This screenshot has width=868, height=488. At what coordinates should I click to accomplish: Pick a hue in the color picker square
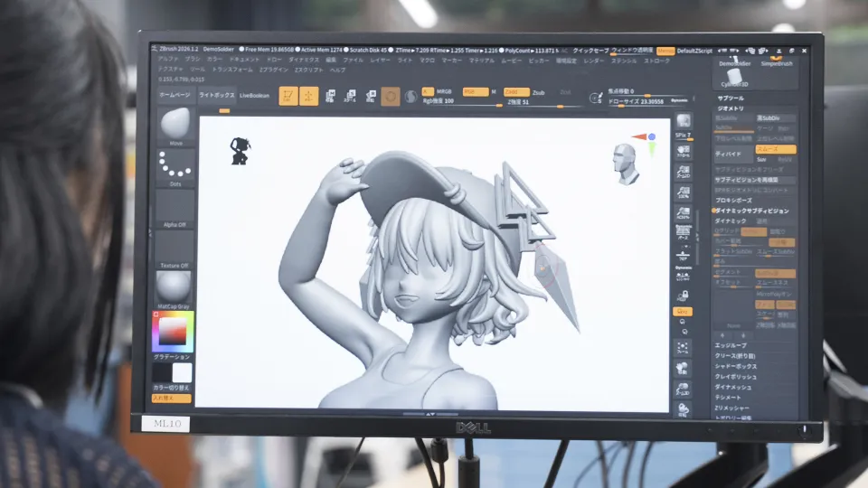coord(174,332)
